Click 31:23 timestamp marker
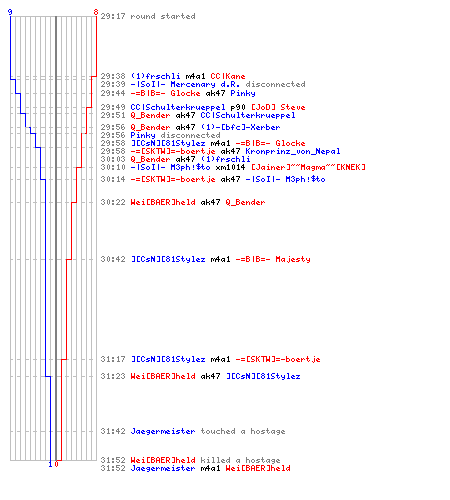The height and width of the screenshot is (500, 450). click(113, 376)
